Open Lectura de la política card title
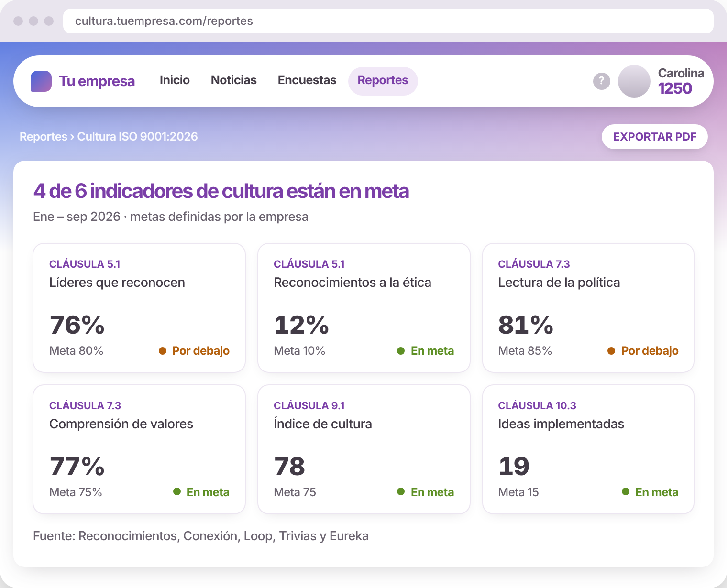The height and width of the screenshot is (588, 728). click(x=559, y=283)
